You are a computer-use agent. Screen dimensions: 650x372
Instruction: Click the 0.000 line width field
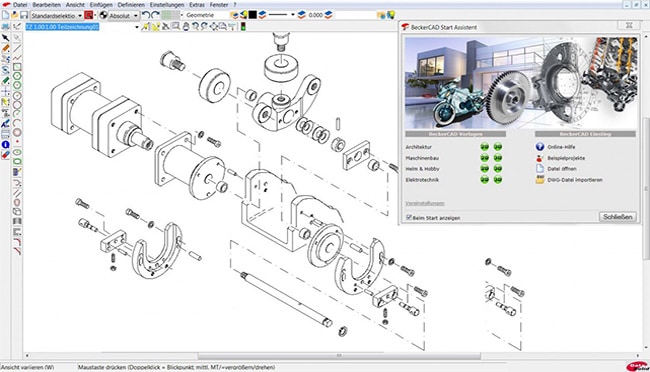coord(315,15)
